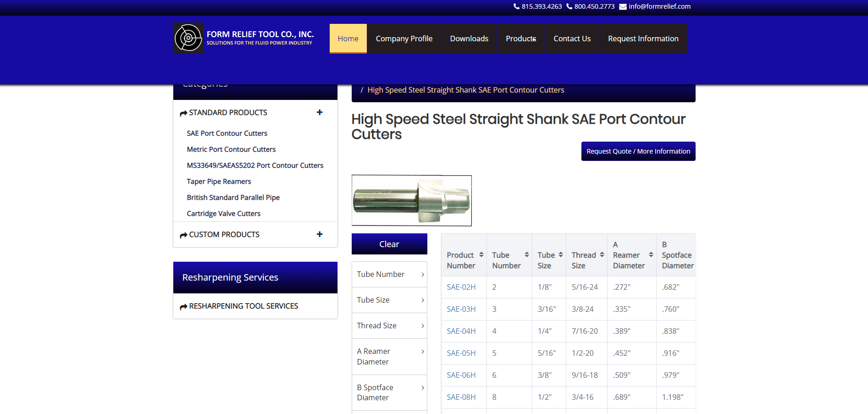
Task: Sort the table by A Reamer Diameter
Action: (x=650, y=254)
